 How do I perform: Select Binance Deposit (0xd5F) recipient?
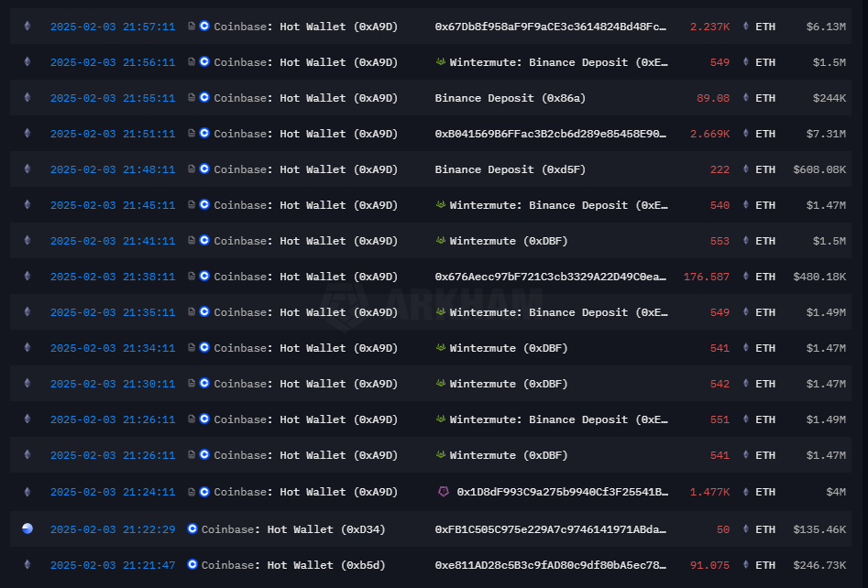click(x=511, y=169)
